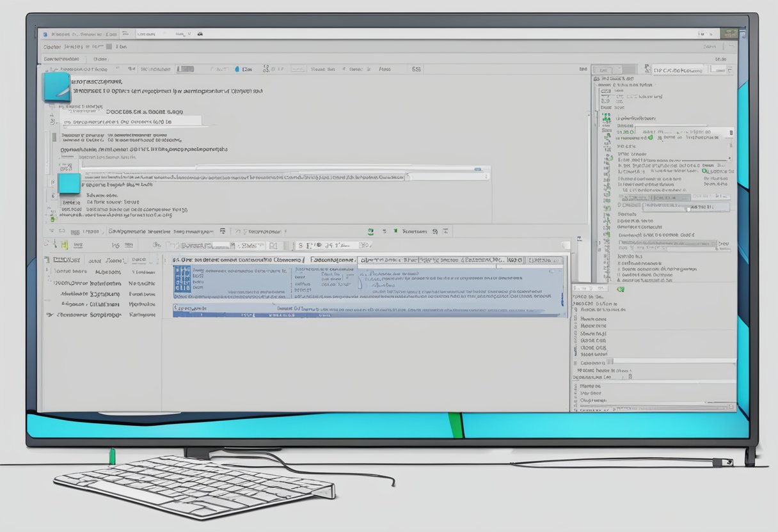Click blue app icon in title bar
The image size is (778, 532).
43,33
